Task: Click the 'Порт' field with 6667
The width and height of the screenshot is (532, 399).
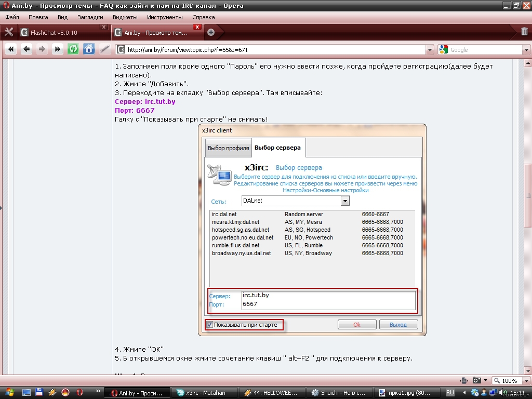Action: [x=328, y=304]
